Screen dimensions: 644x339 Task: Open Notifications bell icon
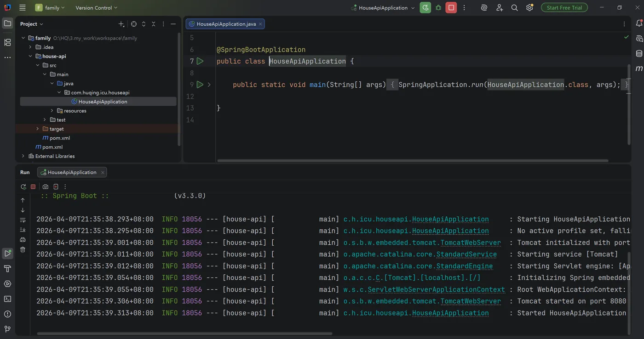pos(639,23)
